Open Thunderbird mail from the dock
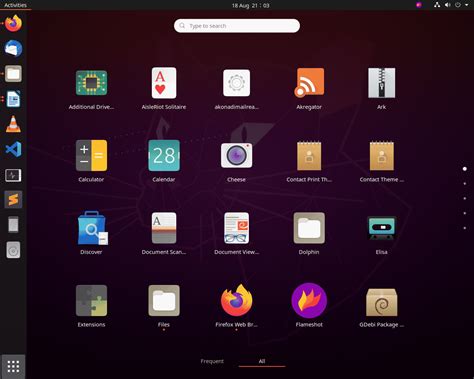The height and width of the screenshot is (379, 474). [13, 49]
